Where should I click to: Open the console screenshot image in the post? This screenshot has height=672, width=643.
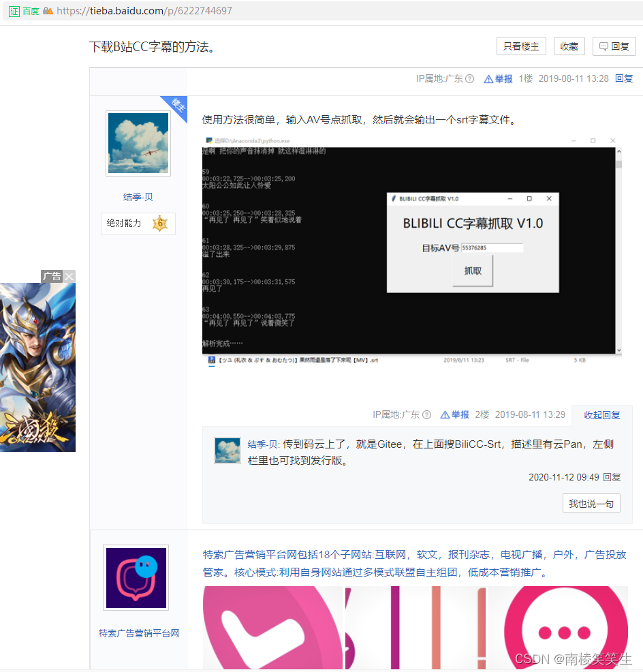point(411,251)
